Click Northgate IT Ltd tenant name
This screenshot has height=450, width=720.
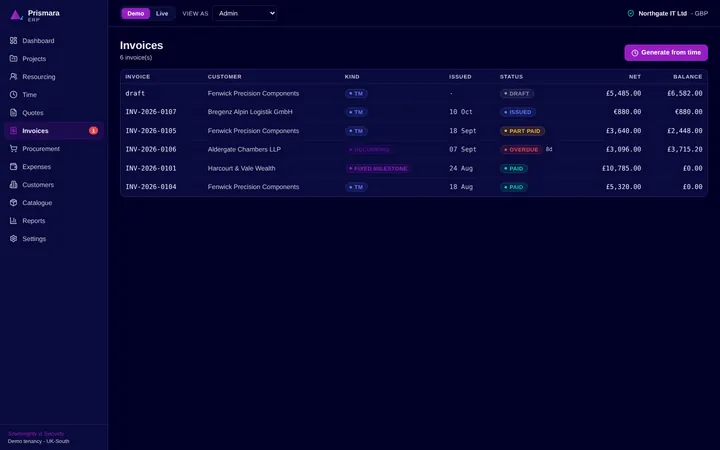point(662,13)
